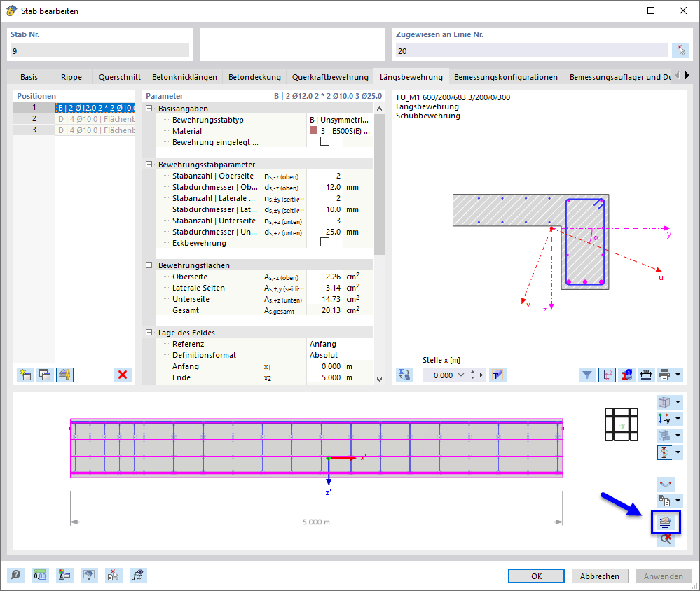Click the Stelle x stepper arrows

pyautogui.click(x=472, y=375)
